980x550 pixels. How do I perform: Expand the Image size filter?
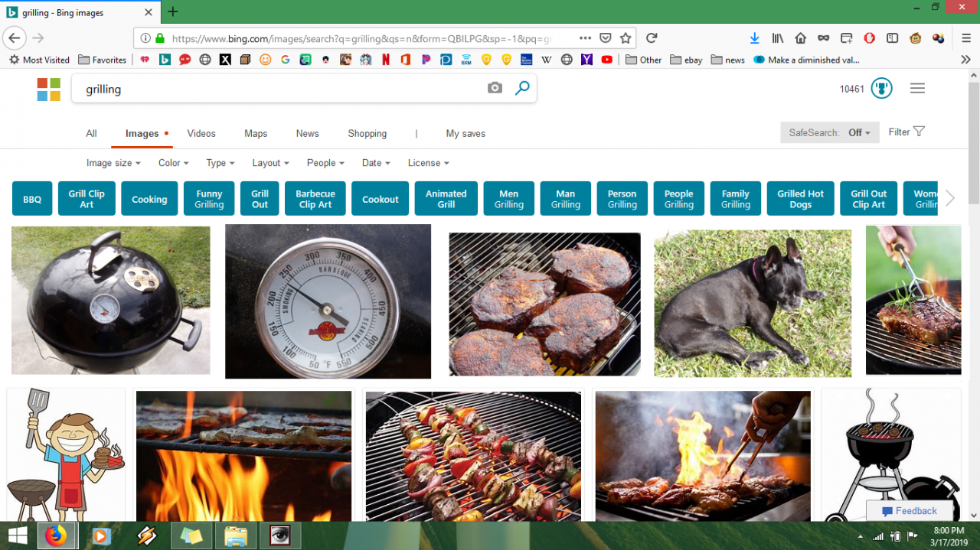pos(113,163)
